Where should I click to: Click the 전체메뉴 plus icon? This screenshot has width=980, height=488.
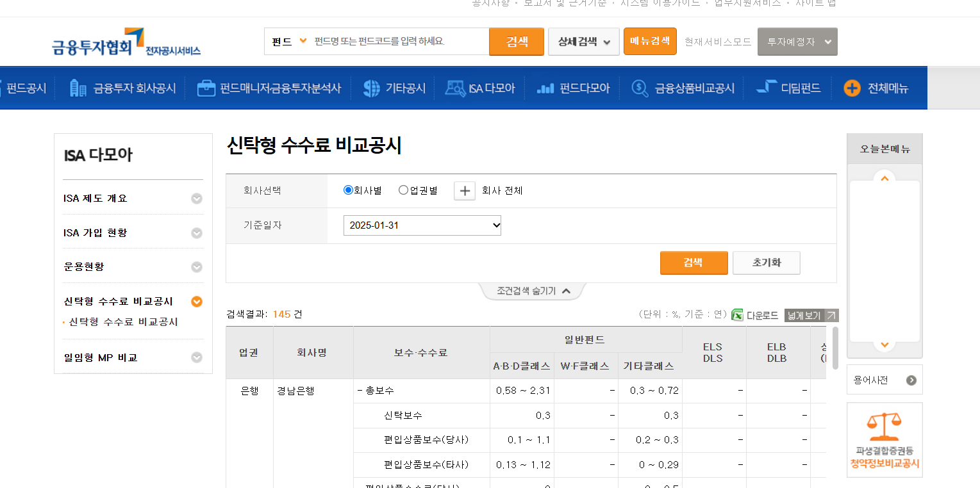pos(852,88)
